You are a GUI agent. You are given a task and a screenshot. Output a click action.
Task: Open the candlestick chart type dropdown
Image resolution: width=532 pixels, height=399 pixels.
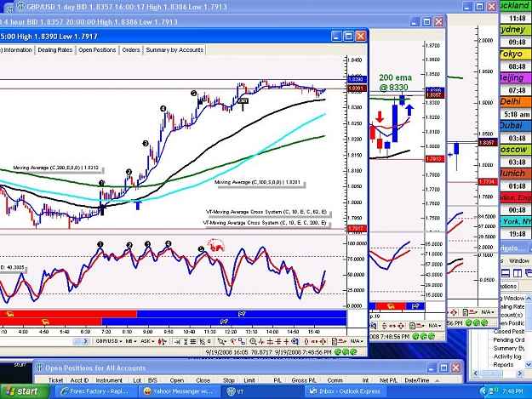pos(163,341)
